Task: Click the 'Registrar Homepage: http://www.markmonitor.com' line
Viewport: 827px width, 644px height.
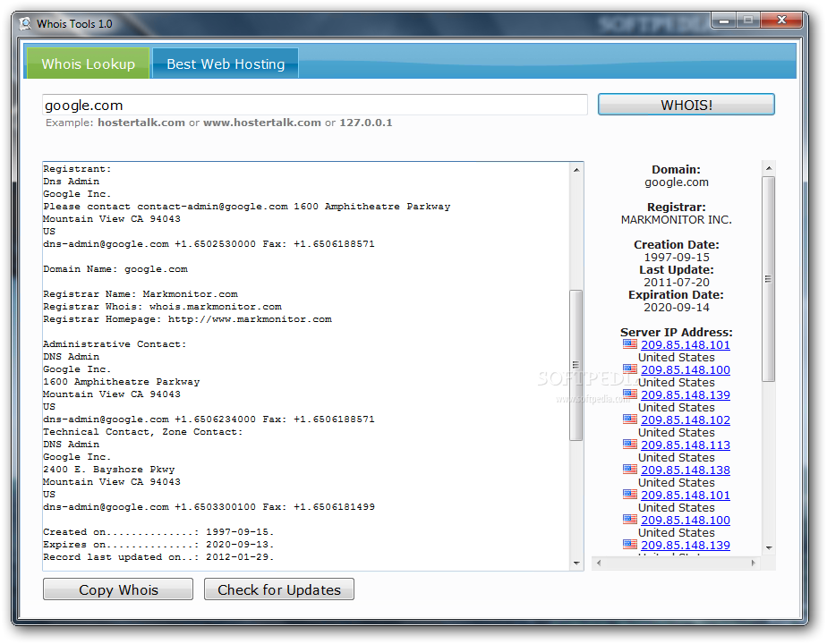Action: 187,318
